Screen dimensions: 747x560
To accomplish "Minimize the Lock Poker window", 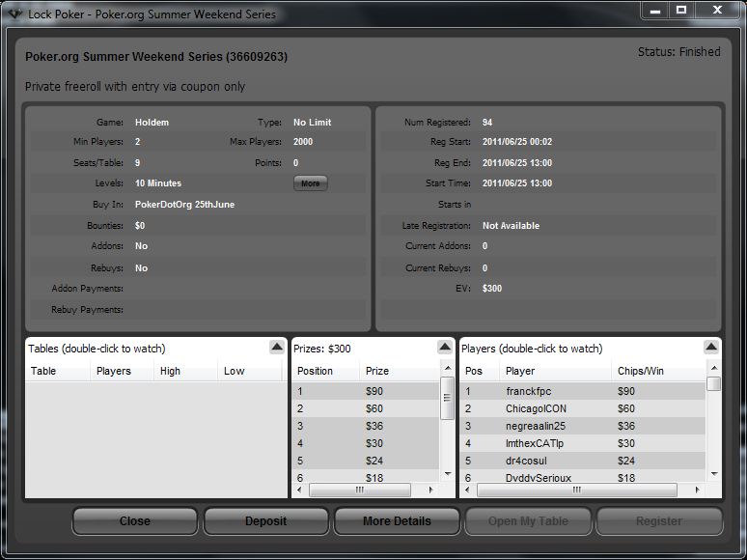I will coord(655,10).
